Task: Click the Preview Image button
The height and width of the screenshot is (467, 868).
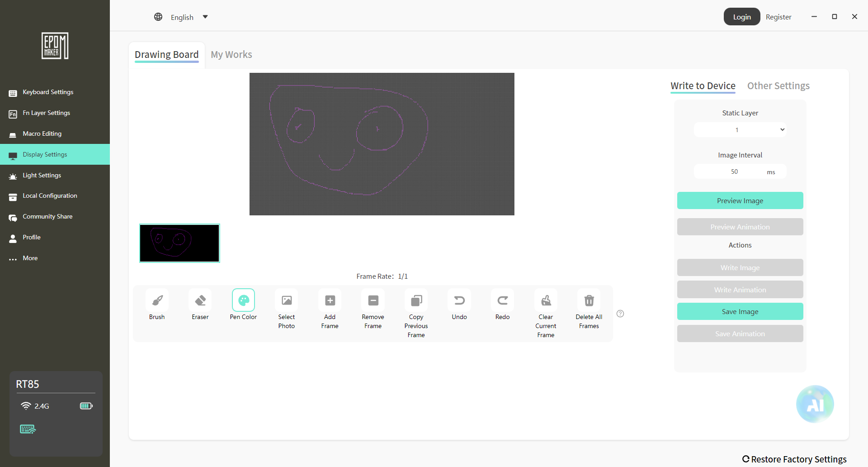Action: (x=740, y=200)
